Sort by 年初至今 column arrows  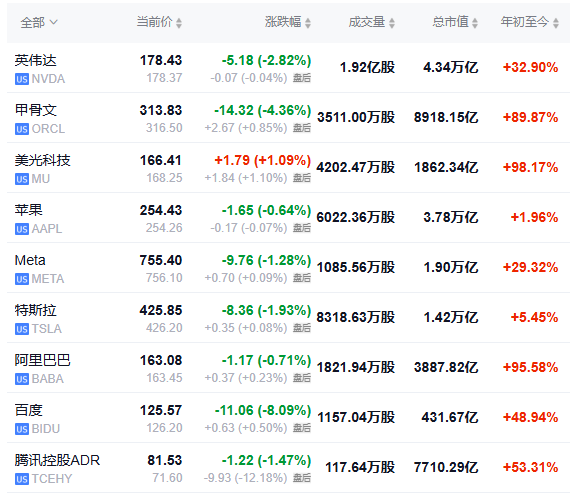click(x=555, y=23)
